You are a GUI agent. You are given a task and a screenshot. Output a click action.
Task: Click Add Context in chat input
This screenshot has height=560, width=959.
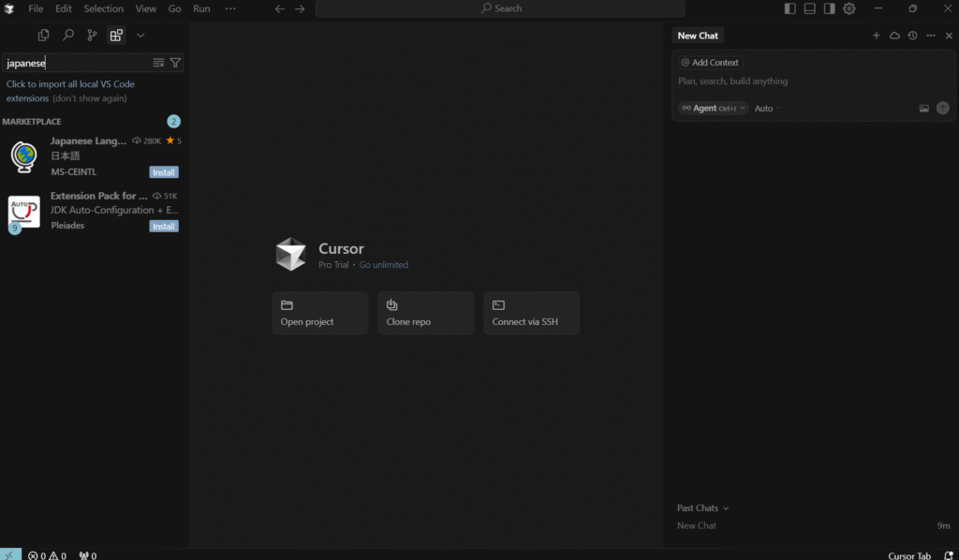coord(710,63)
